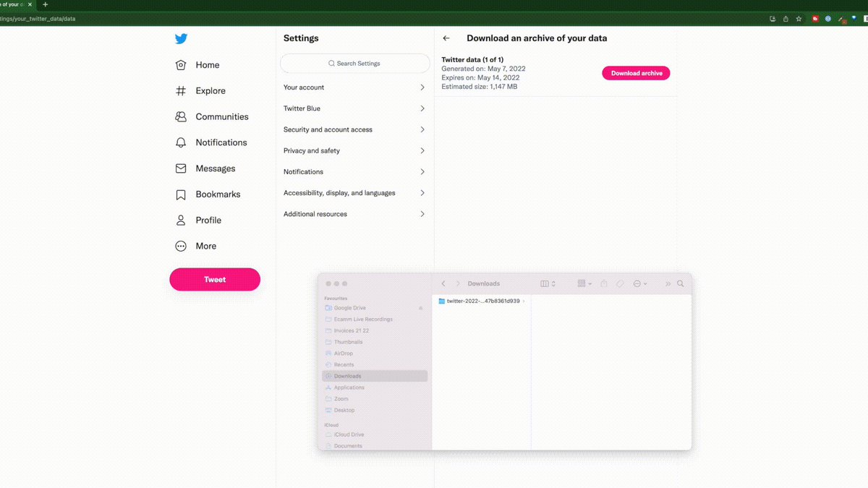This screenshot has height=488, width=868.
Task: Open Messages envelope item
Action: (x=205, y=168)
